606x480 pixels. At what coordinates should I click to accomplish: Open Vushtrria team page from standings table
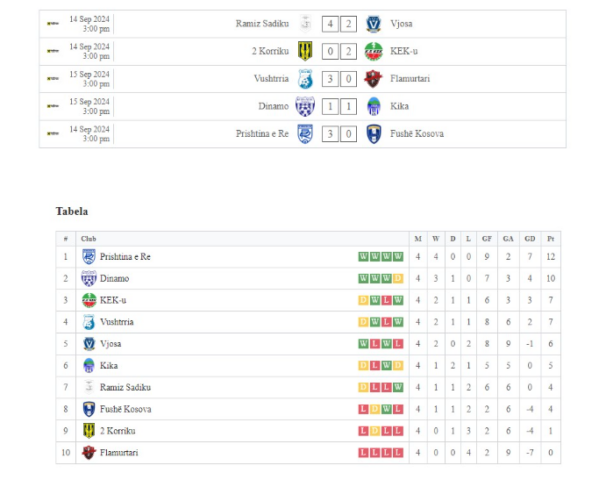[117, 322]
